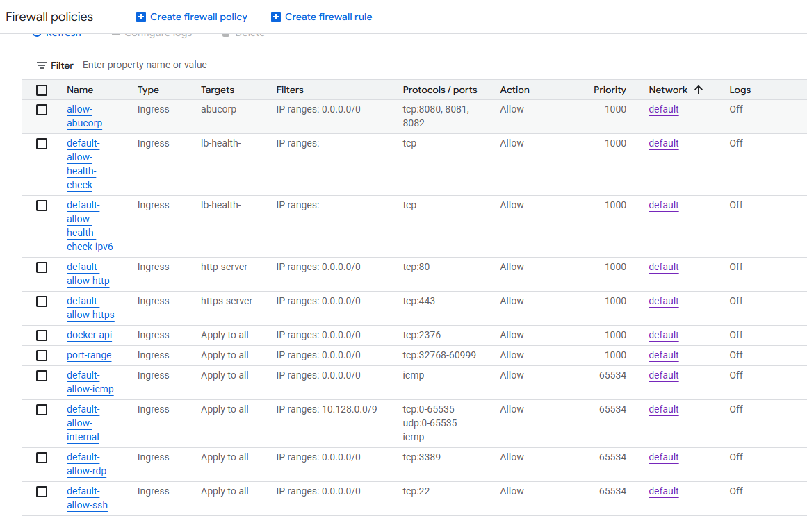Check the docker-api rule checkbox
Viewport: 807px width, 532px height.
pyautogui.click(x=42, y=335)
